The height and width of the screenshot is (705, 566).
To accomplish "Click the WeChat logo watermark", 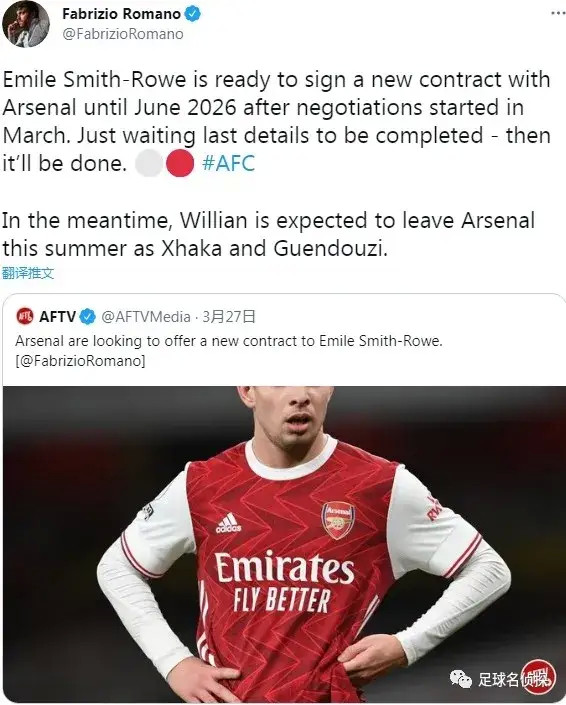I will pyautogui.click(x=461, y=678).
